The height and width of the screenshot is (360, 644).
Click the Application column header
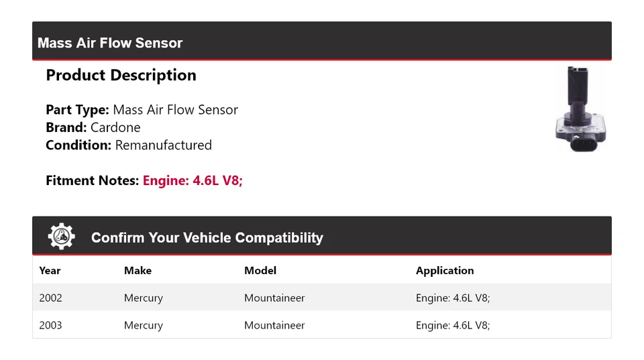(x=445, y=271)
